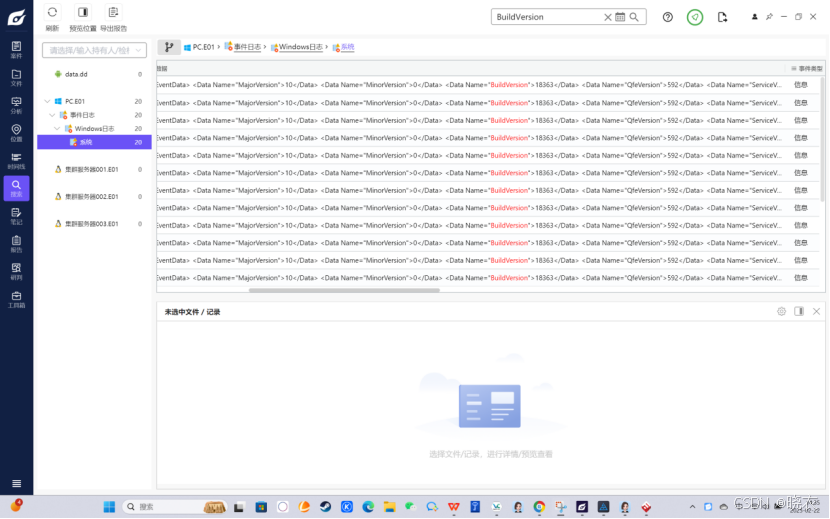Open the 笔记 (Notes) sidebar section
Screen dimensions: 830x519
tap(16, 216)
